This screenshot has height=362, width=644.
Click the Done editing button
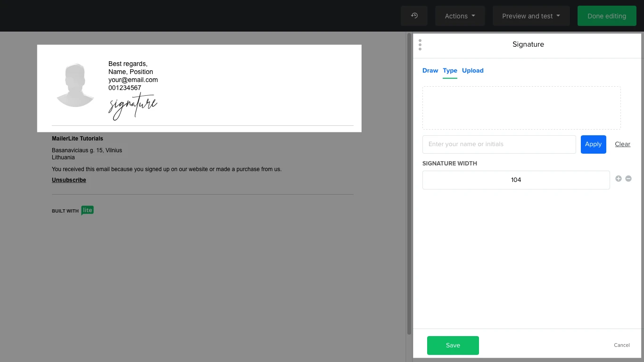click(x=606, y=16)
